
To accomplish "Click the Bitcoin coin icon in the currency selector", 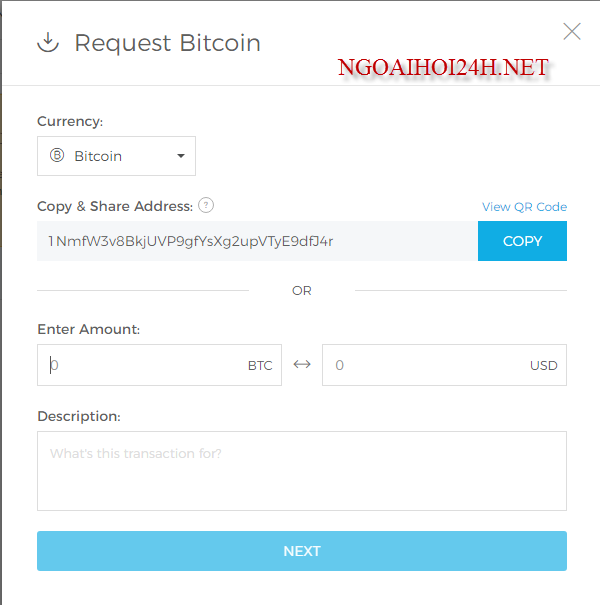I will point(57,156).
